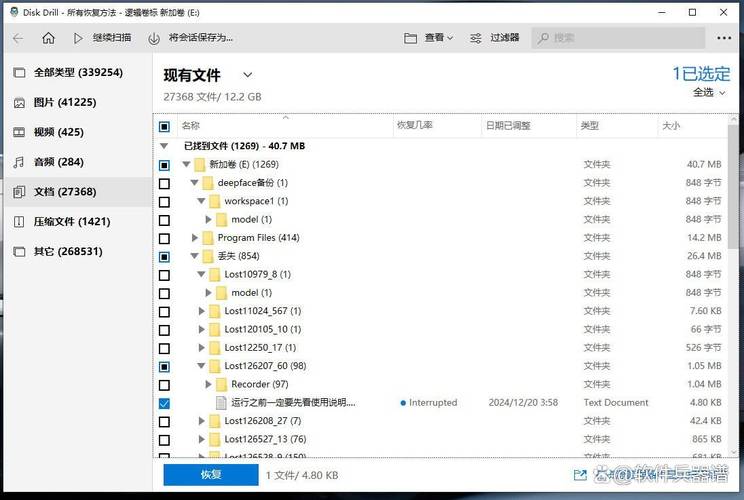
Task: Click the deepface备份 folder icon
Action: click(x=207, y=183)
